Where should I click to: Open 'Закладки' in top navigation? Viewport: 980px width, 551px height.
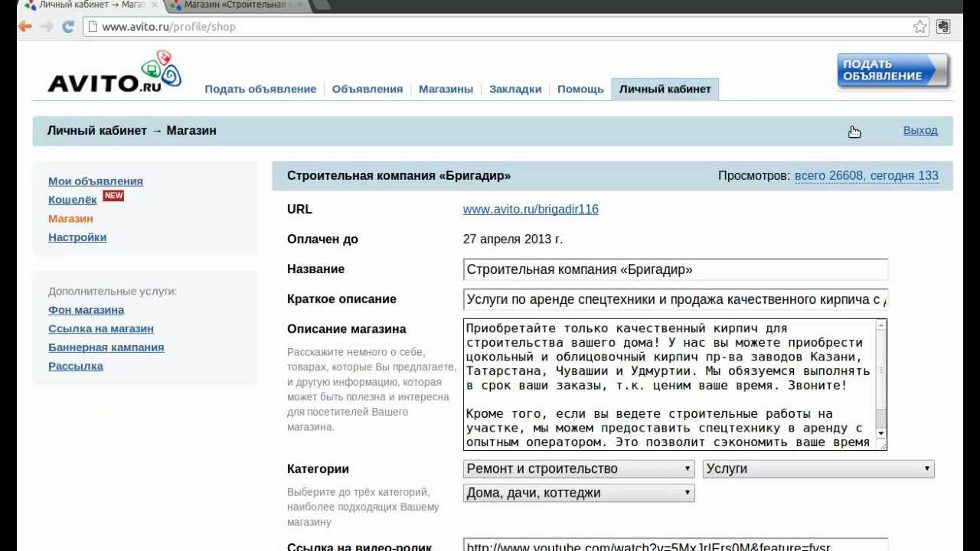[x=515, y=89]
